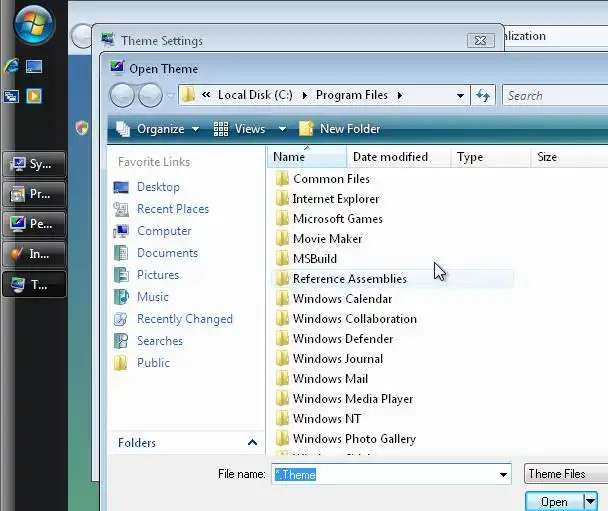Image resolution: width=608 pixels, height=511 pixels.
Task: Click the Searches link icon
Action: coord(121,341)
